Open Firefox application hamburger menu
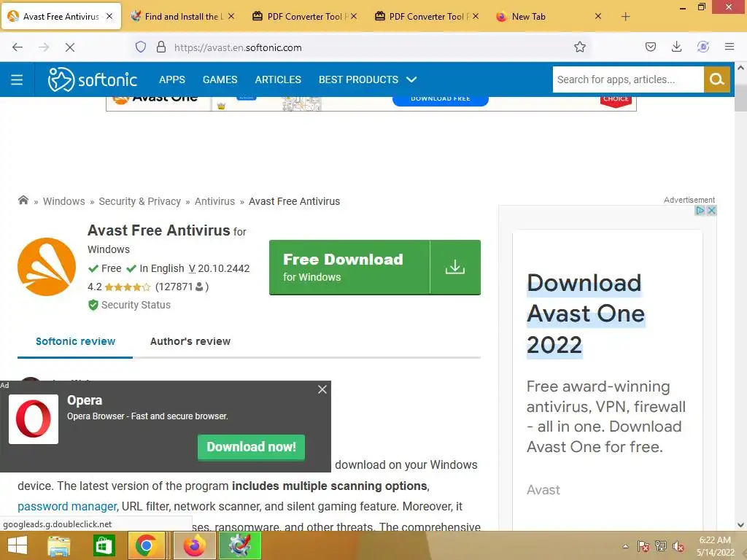 pos(729,47)
